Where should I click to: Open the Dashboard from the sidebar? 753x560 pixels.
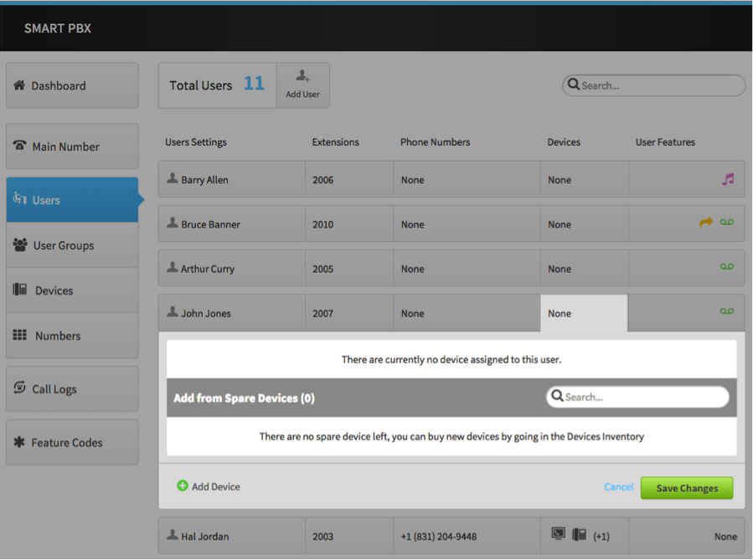click(x=72, y=85)
